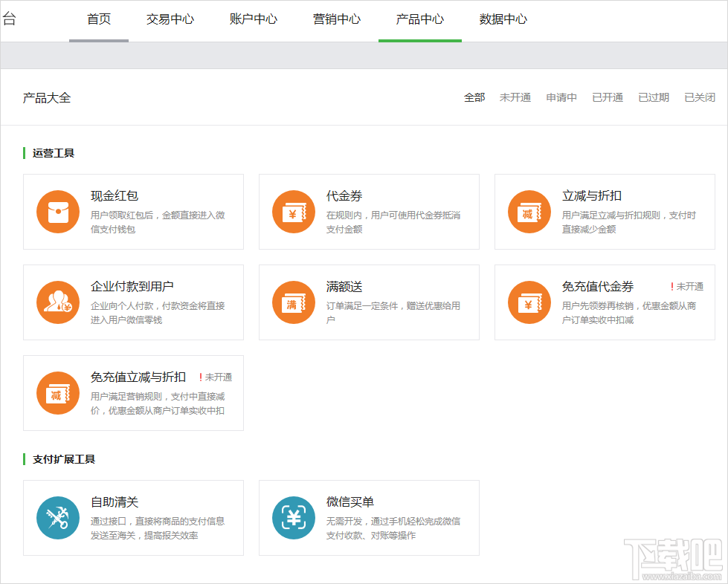Click the 未开通 filter link
This screenshot has width=728, height=584.
point(515,97)
